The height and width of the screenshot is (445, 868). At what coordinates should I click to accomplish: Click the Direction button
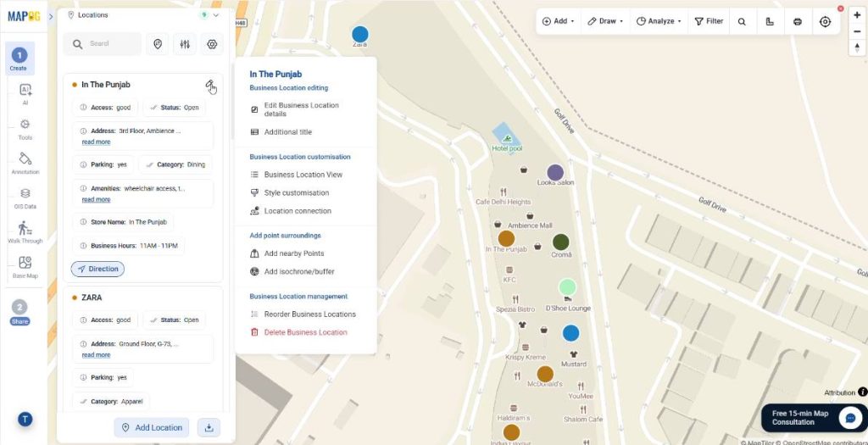pos(97,269)
